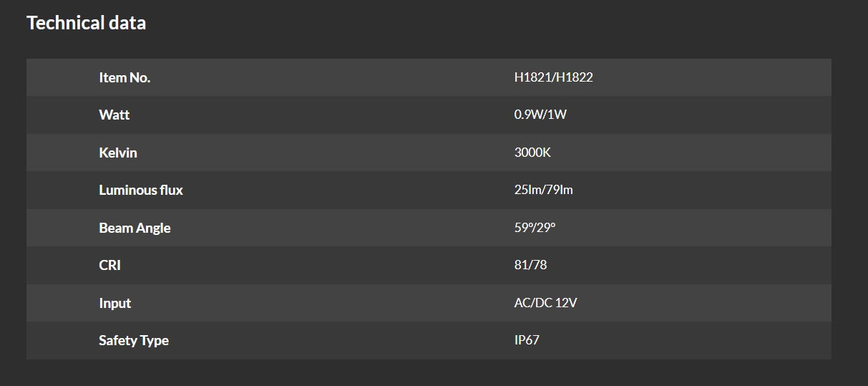Viewport: 868px width, 386px height.
Task: Select the "Input" row label
Action: pyautogui.click(x=115, y=303)
